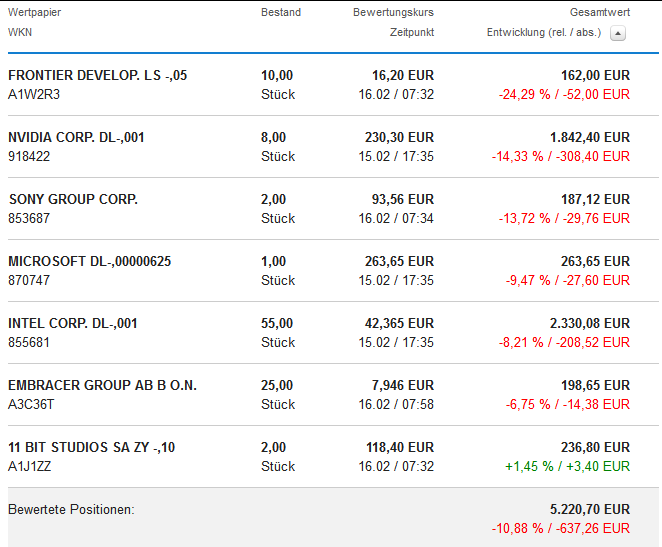The image size is (662, 547).
Task: Click the Bewertete Positionen summary label
Action: (71, 510)
